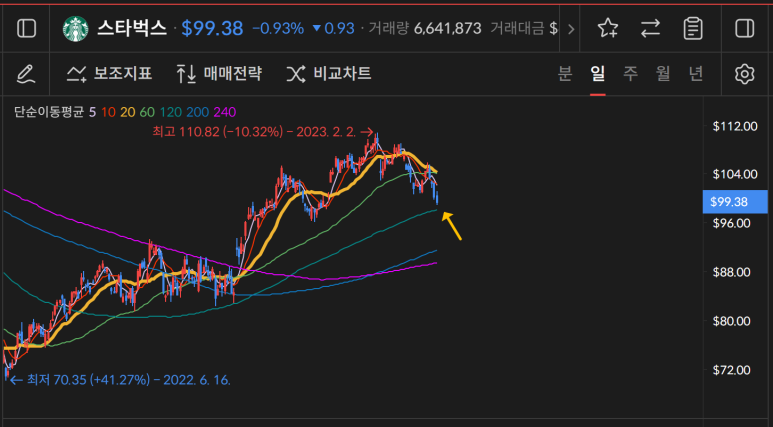Switch to 분 minute interval
This screenshot has width=773, height=427.
pos(564,74)
